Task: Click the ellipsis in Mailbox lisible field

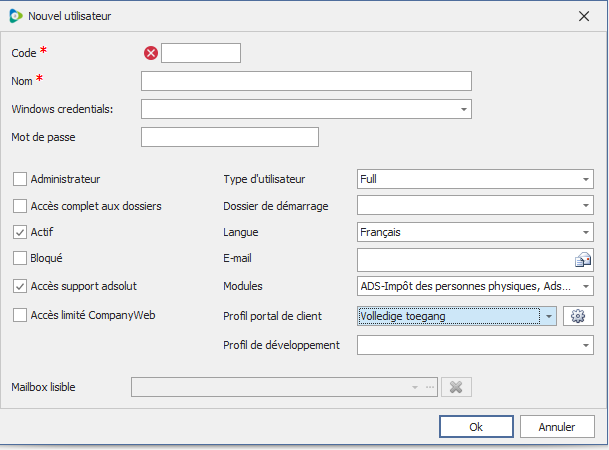Action: click(x=430, y=387)
